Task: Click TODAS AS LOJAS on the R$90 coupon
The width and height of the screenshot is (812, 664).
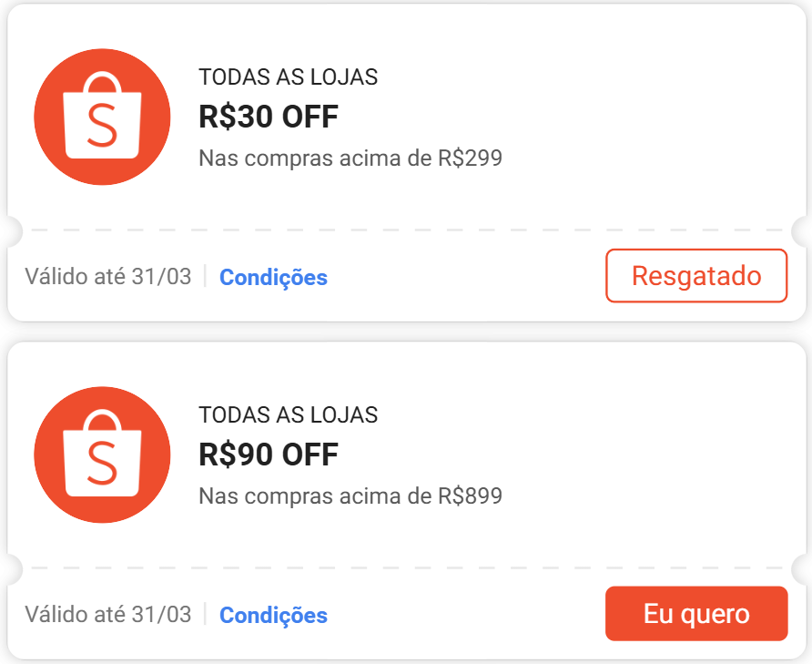Action: click(288, 415)
